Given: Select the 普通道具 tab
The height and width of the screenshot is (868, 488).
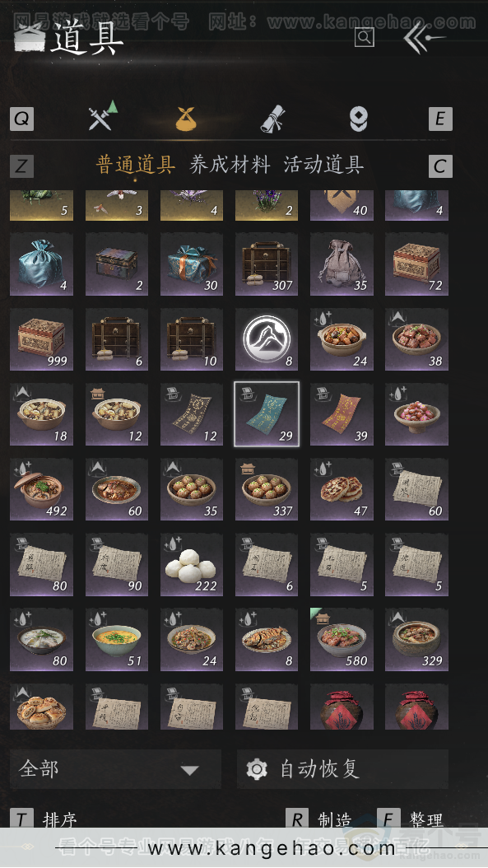Looking at the screenshot, I should tap(136, 165).
